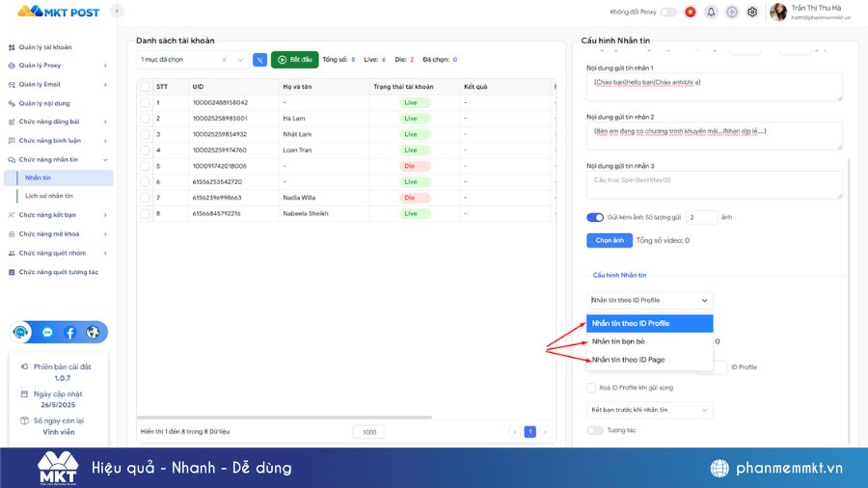The height and width of the screenshot is (488, 868).
Task: Click the MKT POST logo
Action: point(58,12)
